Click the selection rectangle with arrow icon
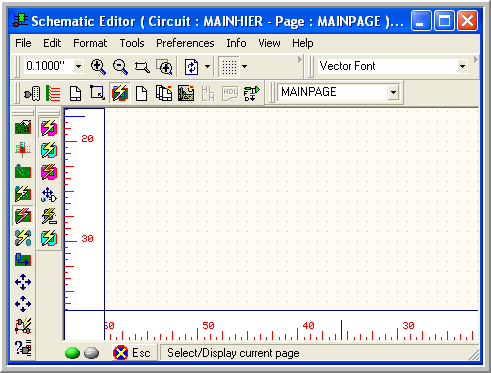 [x=97, y=93]
